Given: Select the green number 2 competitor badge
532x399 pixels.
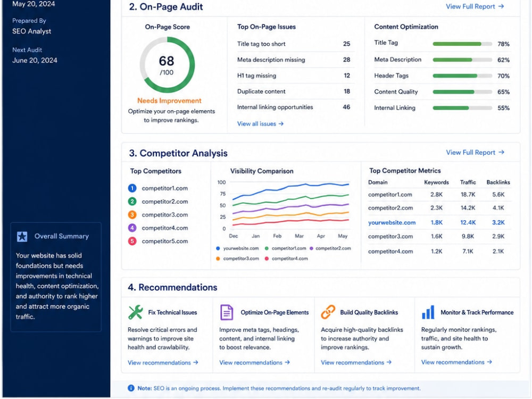Looking at the screenshot, I should (x=132, y=202).
